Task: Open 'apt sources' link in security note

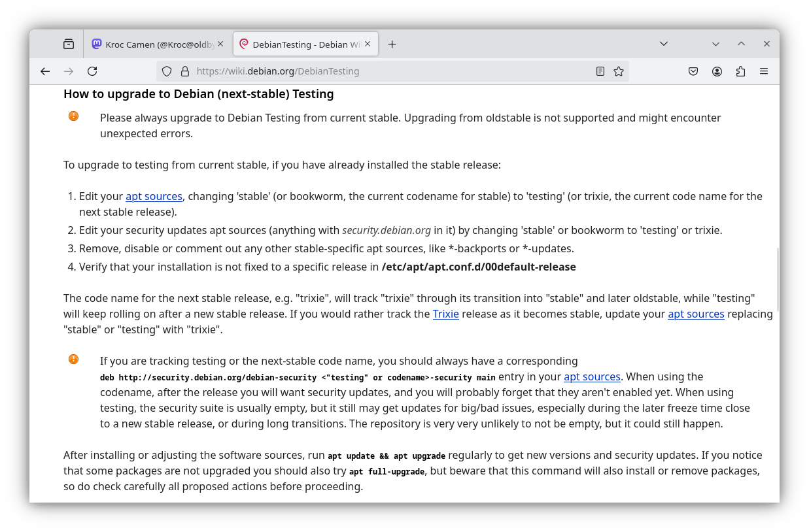Action: 592,376
